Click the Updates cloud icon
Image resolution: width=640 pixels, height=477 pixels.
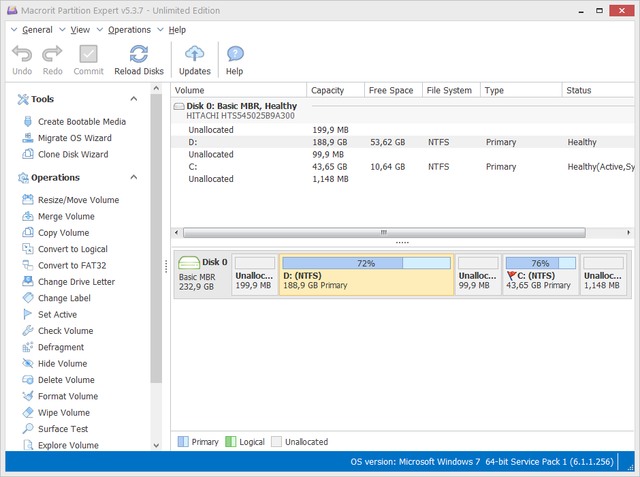click(194, 59)
